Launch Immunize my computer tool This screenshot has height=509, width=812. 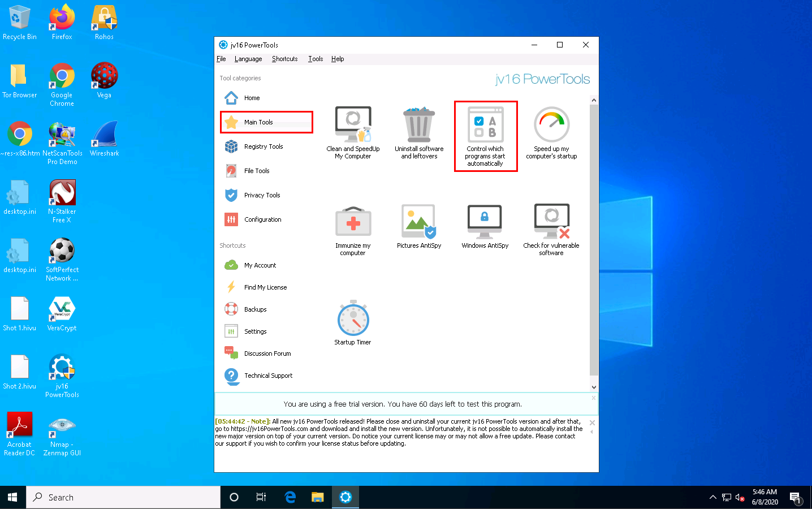click(x=353, y=231)
